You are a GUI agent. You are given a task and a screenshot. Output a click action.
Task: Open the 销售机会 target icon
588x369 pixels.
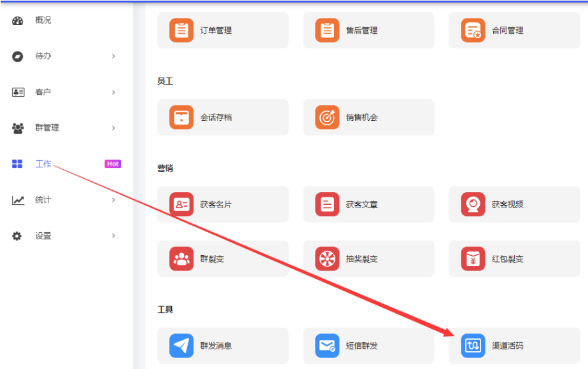click(x=327, y=117)
